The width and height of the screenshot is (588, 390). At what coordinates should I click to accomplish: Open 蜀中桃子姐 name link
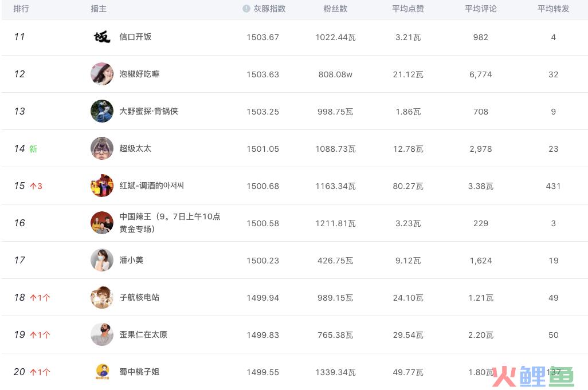pos(139,372)
